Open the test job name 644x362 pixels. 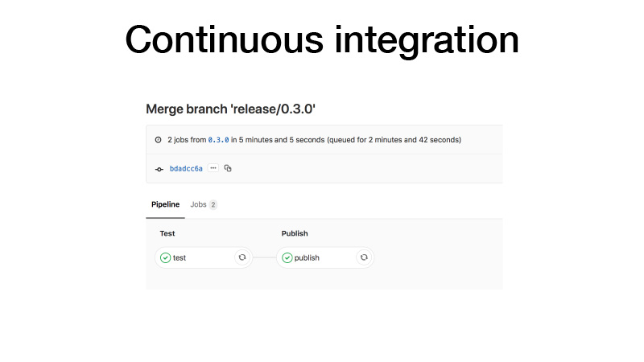pos(180,257)
